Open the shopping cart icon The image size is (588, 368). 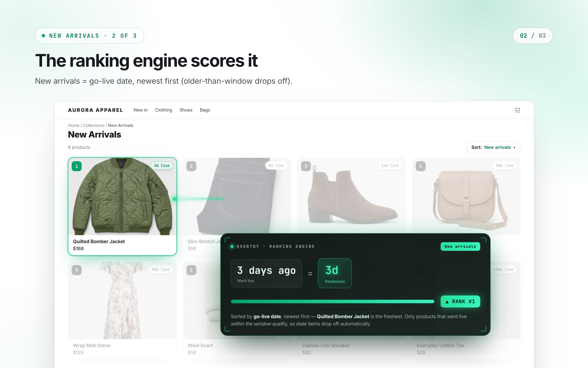click(517, 110)
